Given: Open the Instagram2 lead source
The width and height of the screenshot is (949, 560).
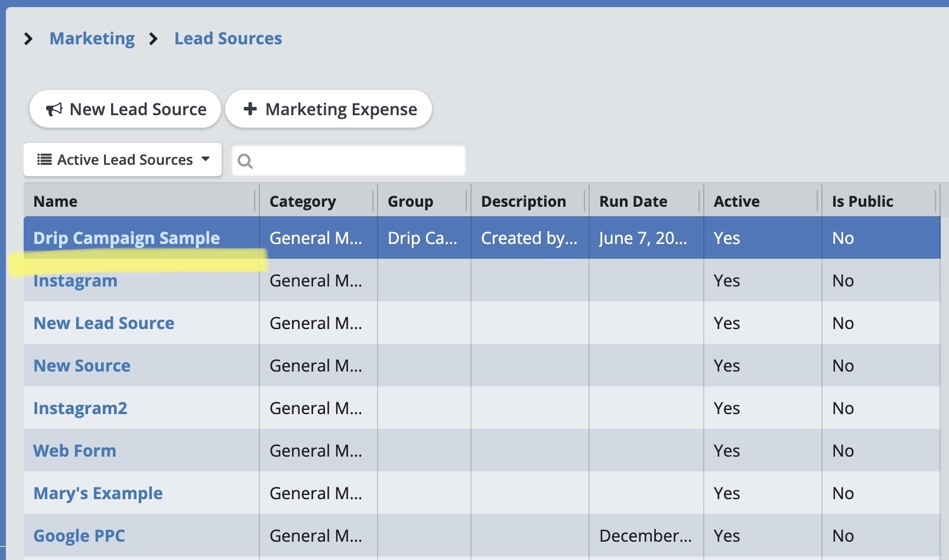Looking at the screenshot, I should point(80,408).
